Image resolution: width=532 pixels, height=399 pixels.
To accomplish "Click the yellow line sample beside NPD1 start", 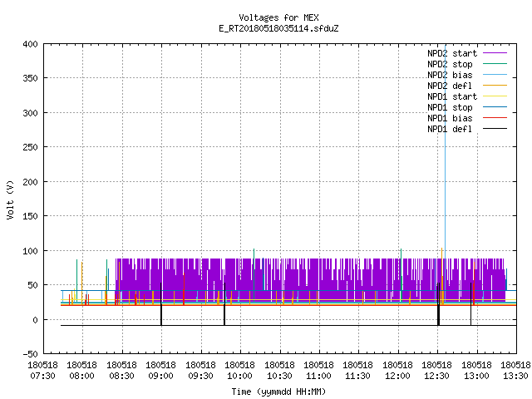I will pyautogui.click(x=495, y=96).
